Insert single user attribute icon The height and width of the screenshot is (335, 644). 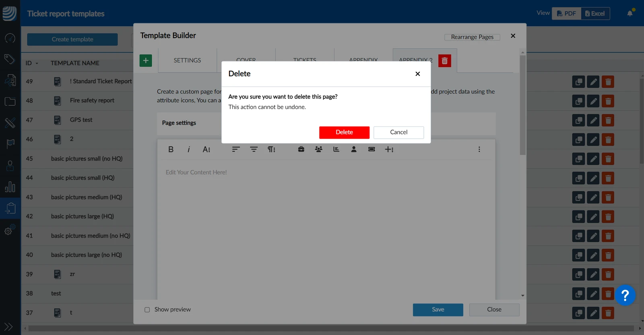pyautogui.click(x=354, y=149)
